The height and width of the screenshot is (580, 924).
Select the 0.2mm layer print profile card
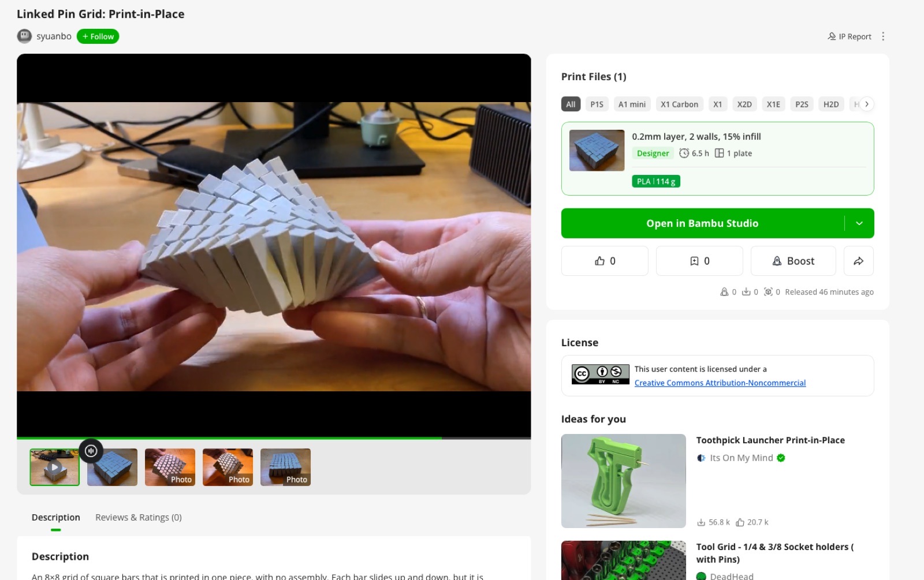(x=717, y=159)
